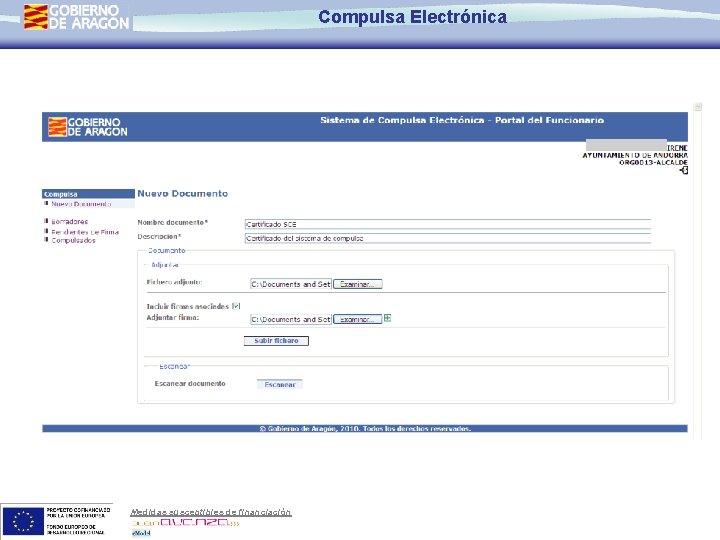Viewport: 720px width, 540px height.
Task: Open Nuevo Documento in the sidebar
Action: (x=81, y=204)
